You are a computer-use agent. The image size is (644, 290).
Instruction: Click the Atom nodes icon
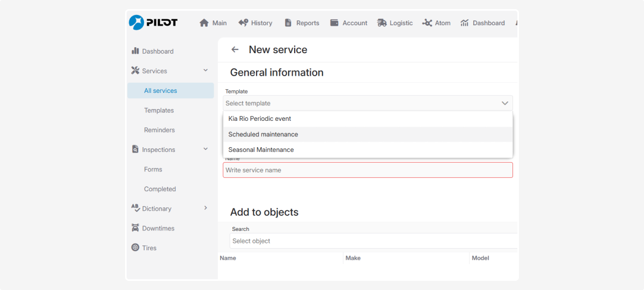(x=427, y=23)
